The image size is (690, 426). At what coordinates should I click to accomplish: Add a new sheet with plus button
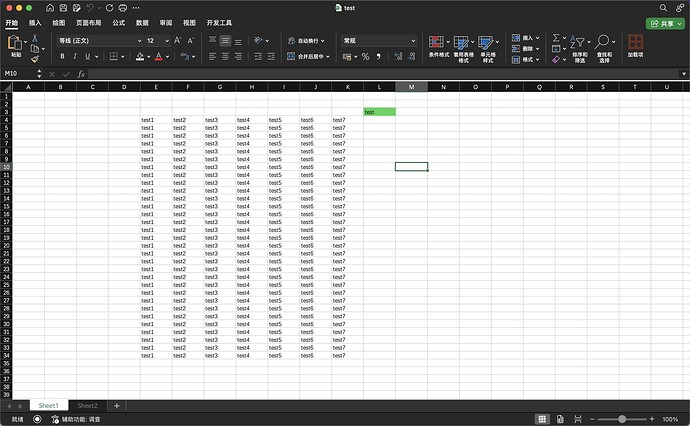[x=117, y=406]
